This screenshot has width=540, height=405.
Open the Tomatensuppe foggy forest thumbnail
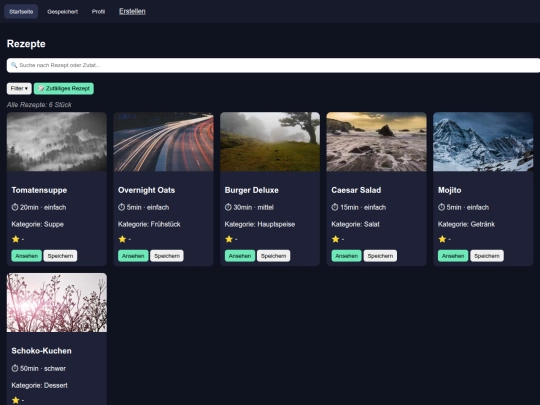click(57, 142)
